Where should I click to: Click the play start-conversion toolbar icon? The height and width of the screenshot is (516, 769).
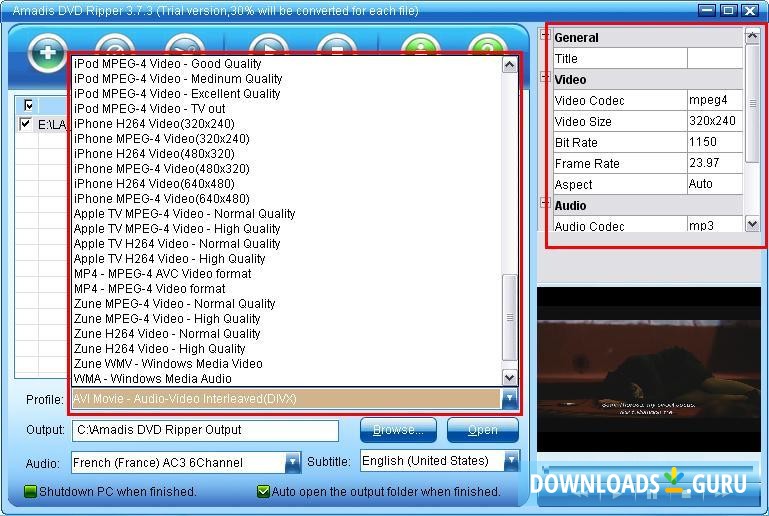268,45
